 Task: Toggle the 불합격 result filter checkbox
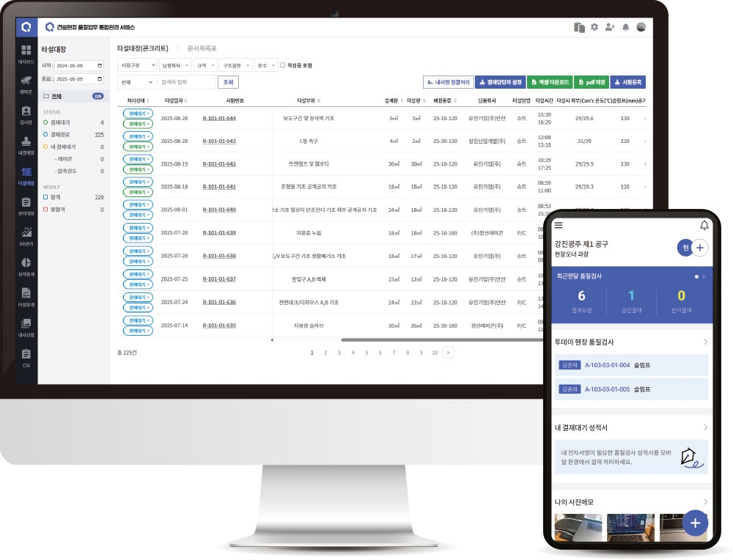pos(45,210)
